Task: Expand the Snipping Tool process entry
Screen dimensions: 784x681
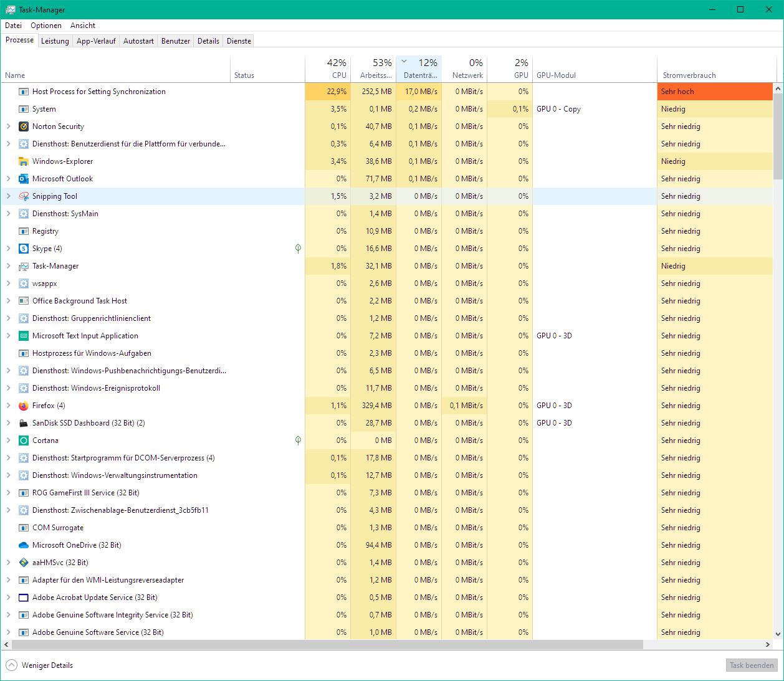Action: click(8, 196)
